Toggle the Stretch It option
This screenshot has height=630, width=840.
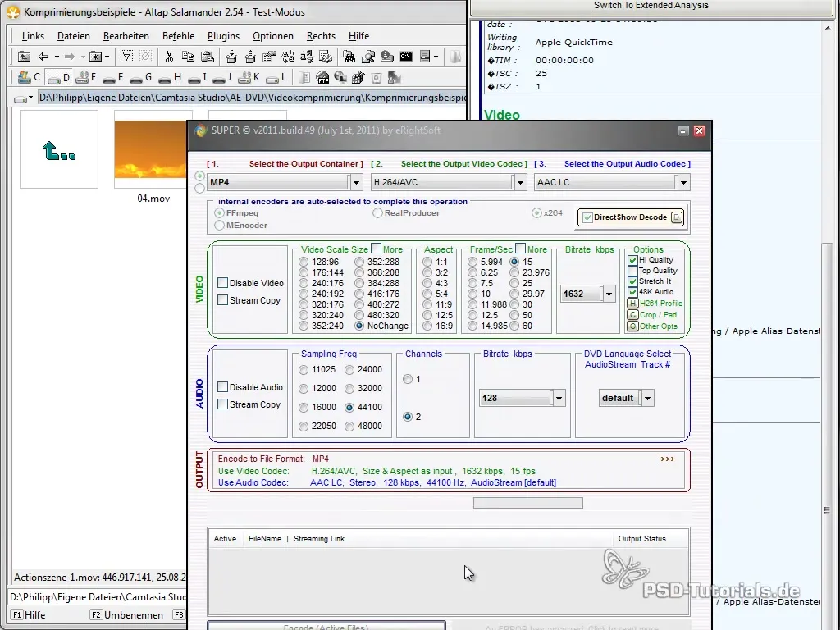pos(632,281)
